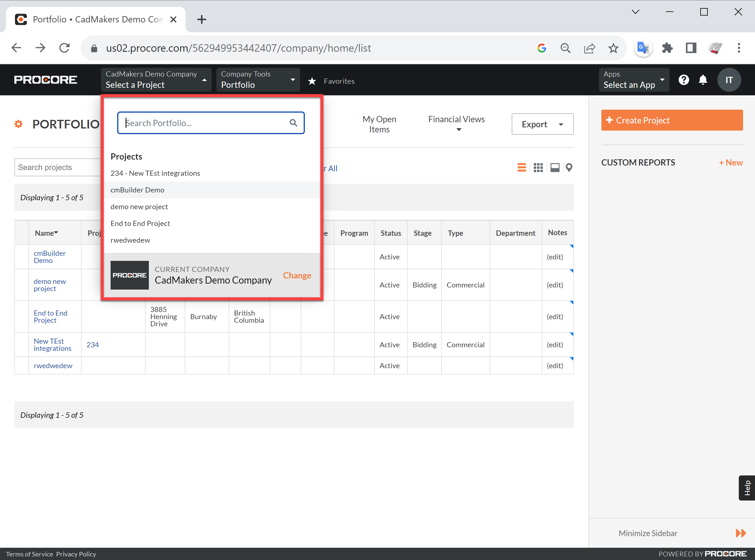This screenshot has width=755, height=560.
Task: Open the Financial Views menu
Action: (x=456, y=124)
